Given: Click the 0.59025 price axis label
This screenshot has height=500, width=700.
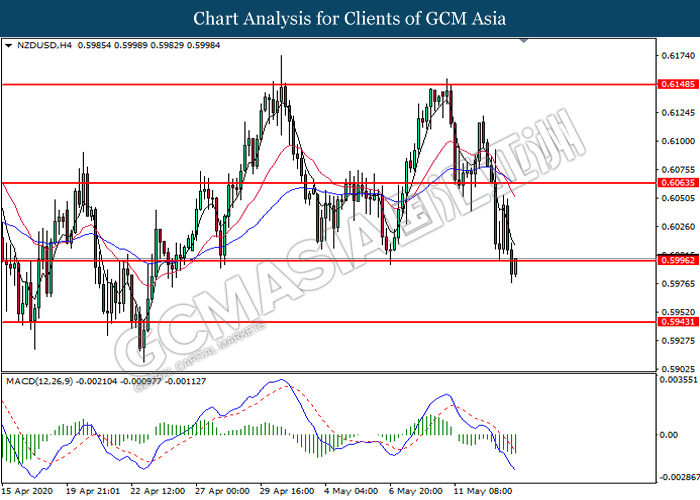Looking at the screenshot, I should (x=678, y=369).
